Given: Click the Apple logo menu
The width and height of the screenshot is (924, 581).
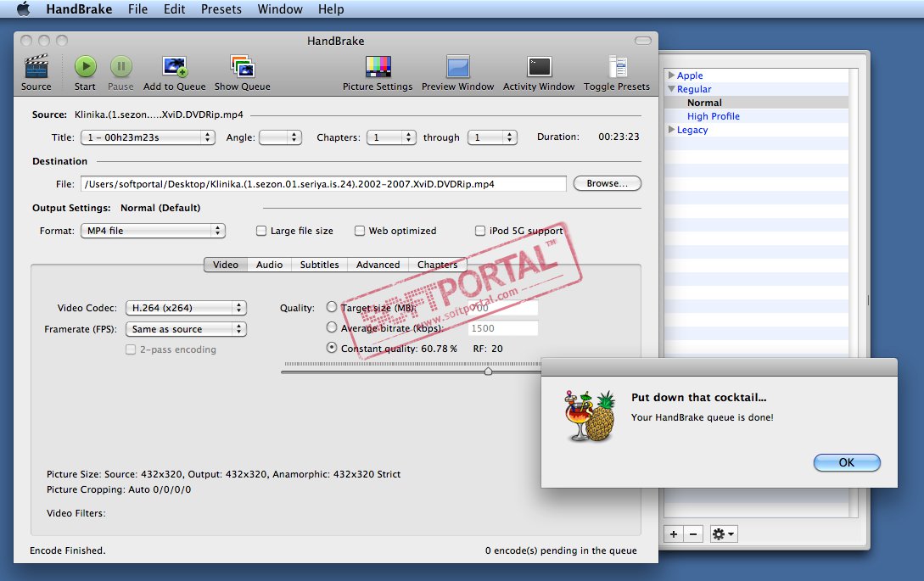Looking at the screenshot, I should pyautogui.click(x=23, y=8).
